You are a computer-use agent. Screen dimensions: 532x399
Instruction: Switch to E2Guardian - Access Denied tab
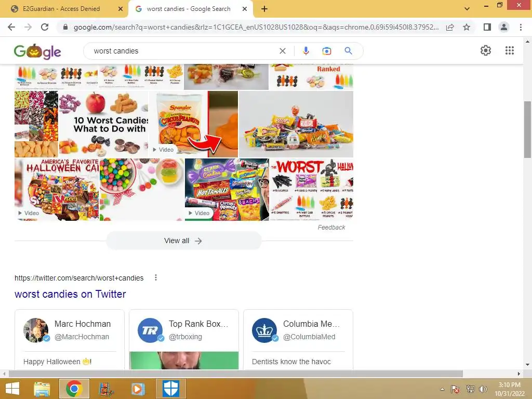click(x=61, y=9)
